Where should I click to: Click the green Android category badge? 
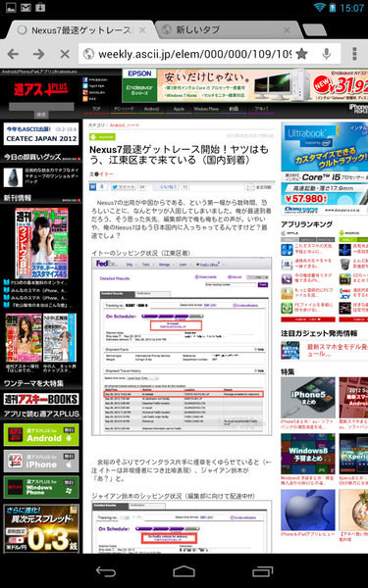pos(102,137)
